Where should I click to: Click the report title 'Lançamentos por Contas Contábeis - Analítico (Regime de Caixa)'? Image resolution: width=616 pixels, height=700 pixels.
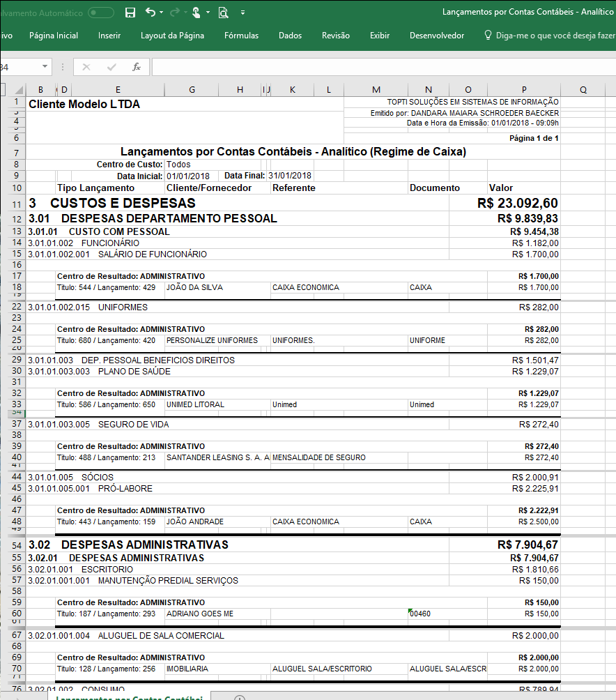[293, 152]
